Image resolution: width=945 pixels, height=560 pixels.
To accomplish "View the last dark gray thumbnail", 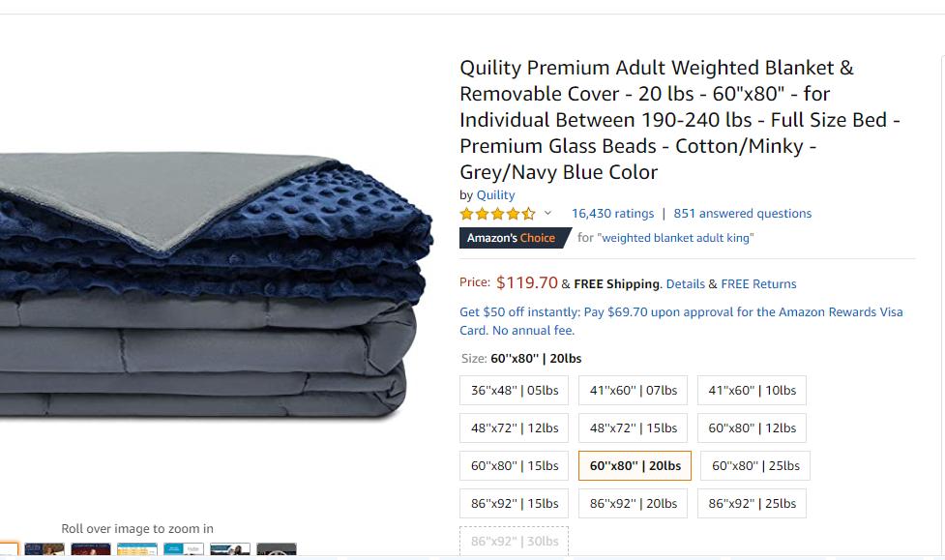I will pos(276,549).
